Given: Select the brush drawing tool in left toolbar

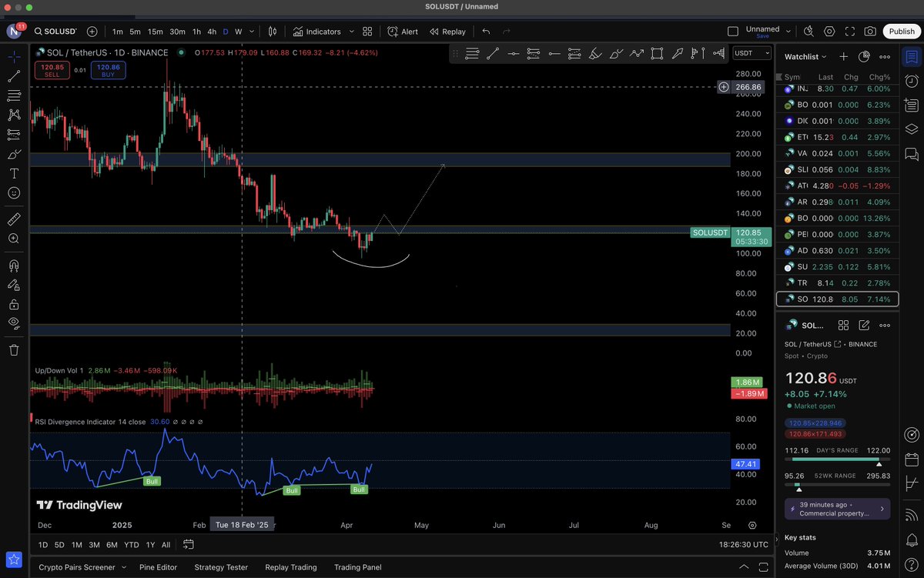Looking at the screenshot, I should (x=14, y=154).
